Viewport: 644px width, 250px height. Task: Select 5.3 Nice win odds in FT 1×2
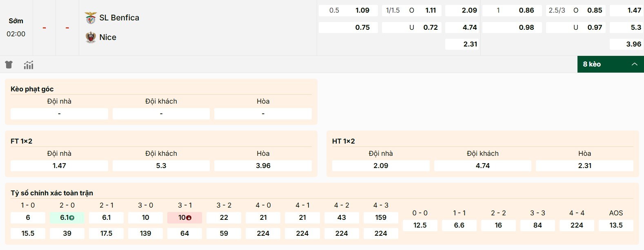(161, 166)
